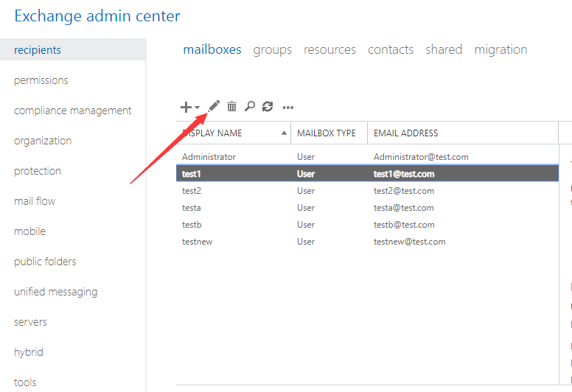Click the testb@test.com email address

[x=404, y=225]
